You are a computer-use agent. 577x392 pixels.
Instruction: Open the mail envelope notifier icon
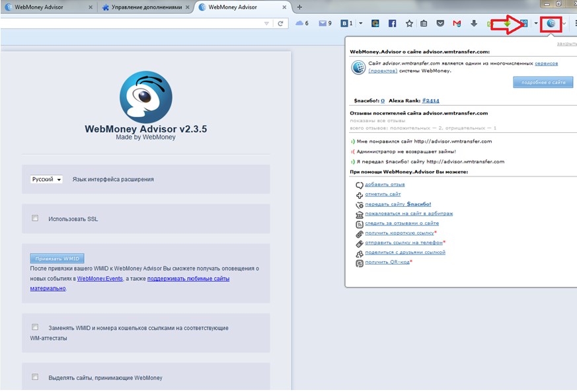(323, 24)
